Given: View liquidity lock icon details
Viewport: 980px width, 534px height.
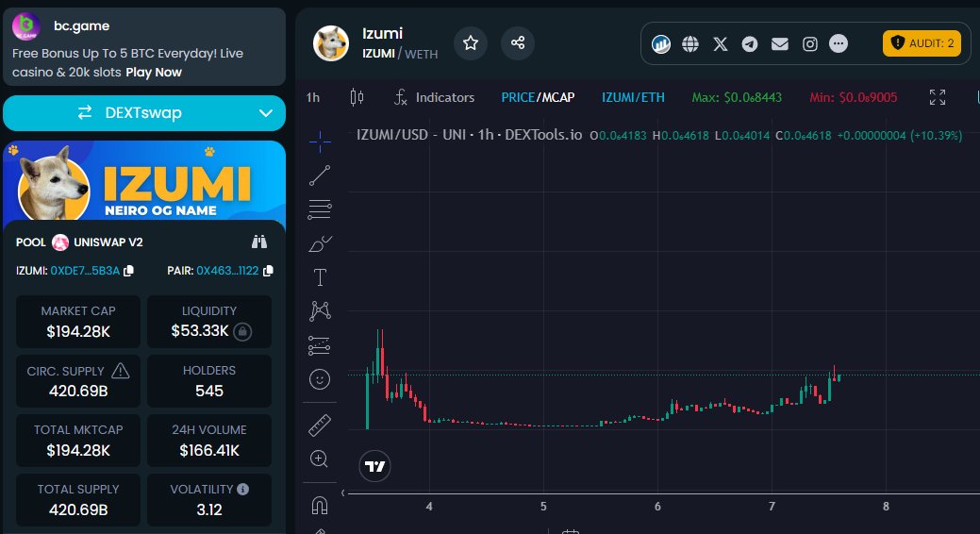Looking at the screenshot, I should [242, 331].
